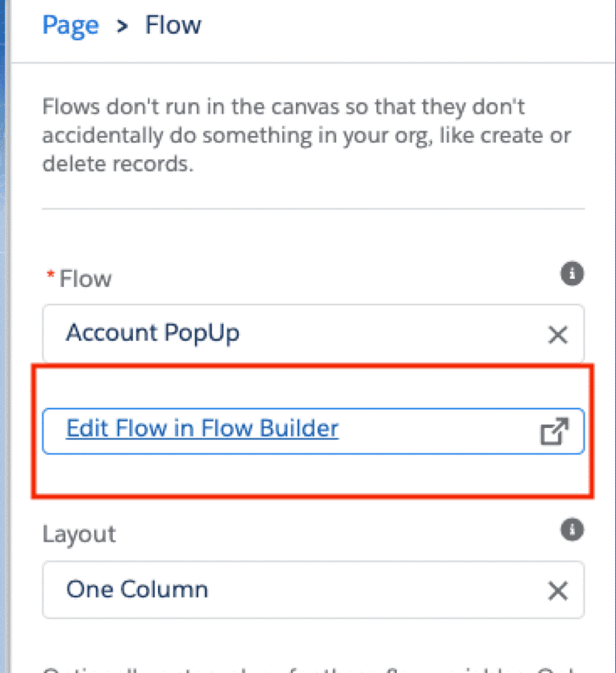The height and width of the screenshot is (673, 616).
Task: Click the divider line below the description
Action: (313, 209)
